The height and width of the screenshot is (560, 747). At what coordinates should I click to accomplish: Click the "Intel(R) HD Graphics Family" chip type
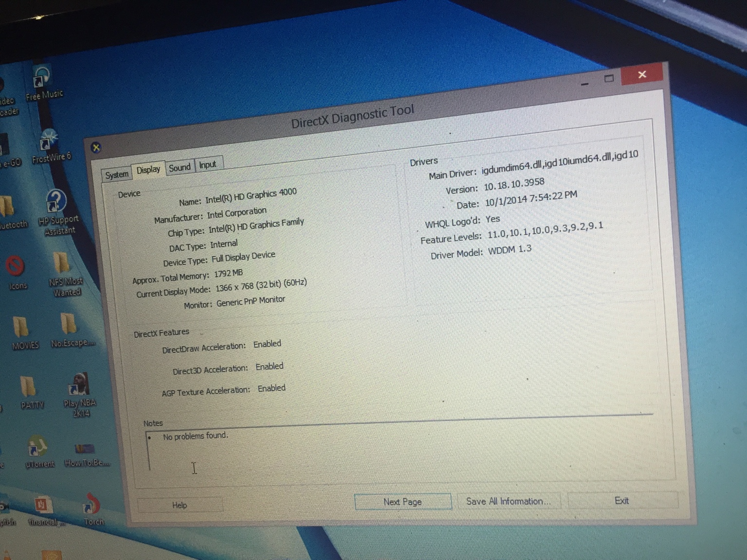pyautogui.click(x=256, y=226)
